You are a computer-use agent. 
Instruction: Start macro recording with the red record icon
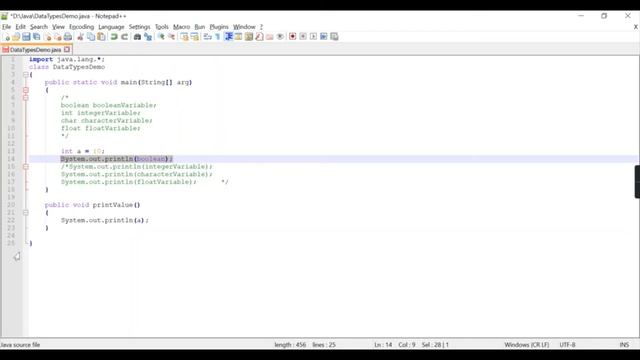click(293, 37)
